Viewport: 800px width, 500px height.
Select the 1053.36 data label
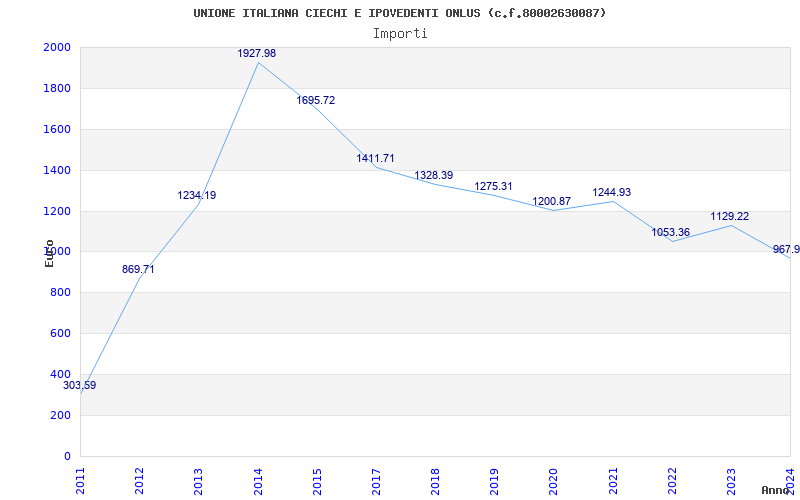coord(670,233)
